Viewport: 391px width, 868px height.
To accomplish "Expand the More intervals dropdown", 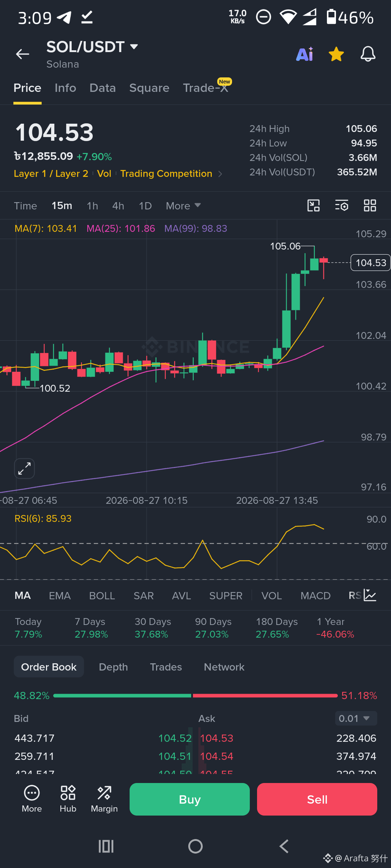I will 183,206.
